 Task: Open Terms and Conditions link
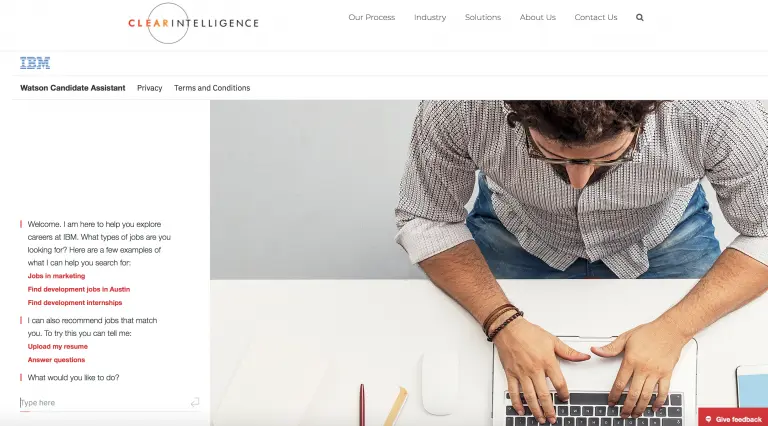[x=212, y=88]
